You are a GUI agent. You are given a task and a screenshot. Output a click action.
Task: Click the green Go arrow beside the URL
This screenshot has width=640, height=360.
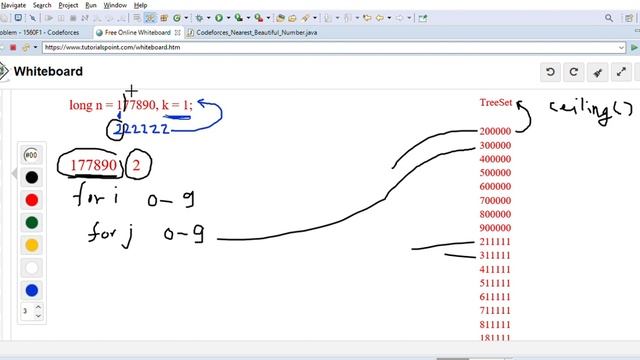[634, 47]
